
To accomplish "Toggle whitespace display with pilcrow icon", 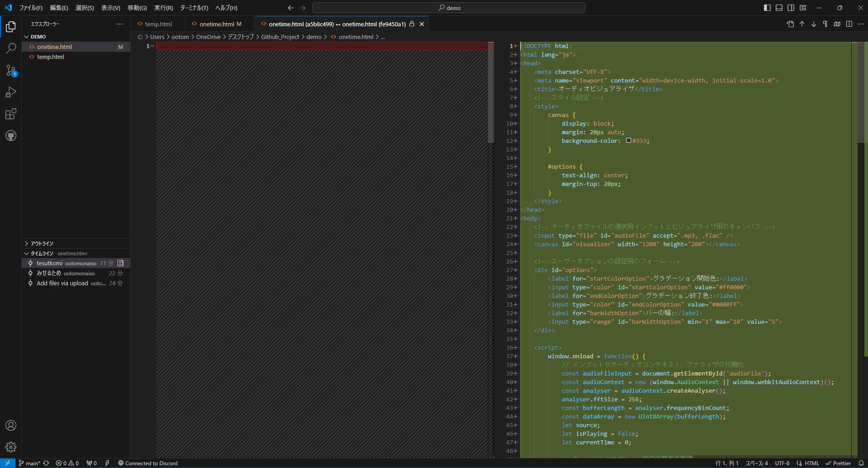I will pyautogui.click(x=825, y=24).
